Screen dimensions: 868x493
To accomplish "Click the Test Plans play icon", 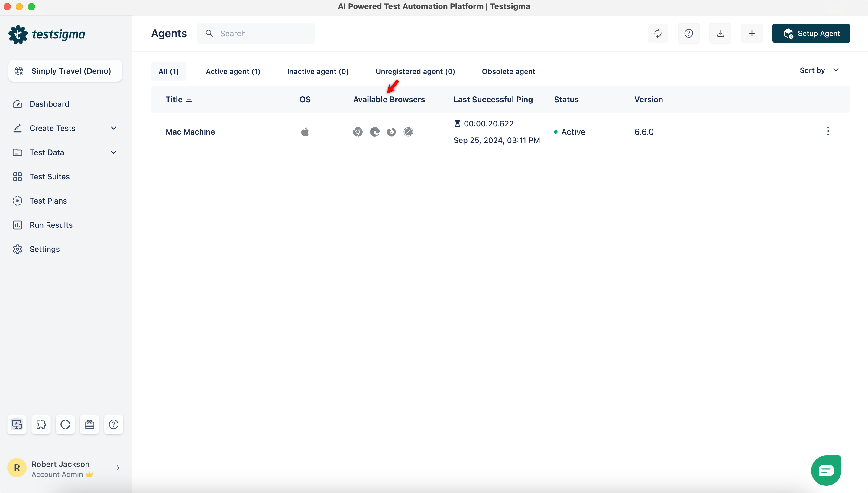I will tap(18, 201).
